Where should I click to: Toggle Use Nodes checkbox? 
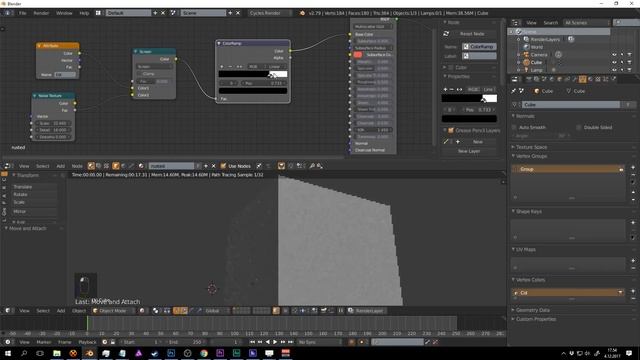[223, 166]
